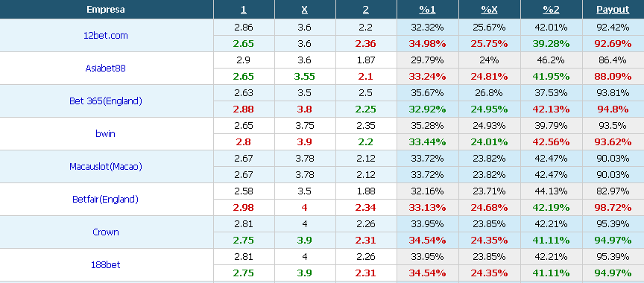Click Bet 365's red 2.88 home odds

tap(244, 109)
